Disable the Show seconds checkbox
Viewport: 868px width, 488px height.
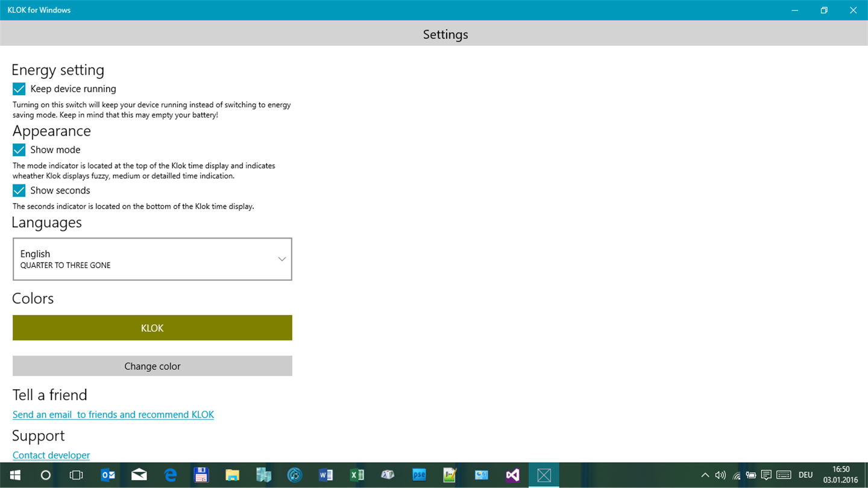point(19,190)
